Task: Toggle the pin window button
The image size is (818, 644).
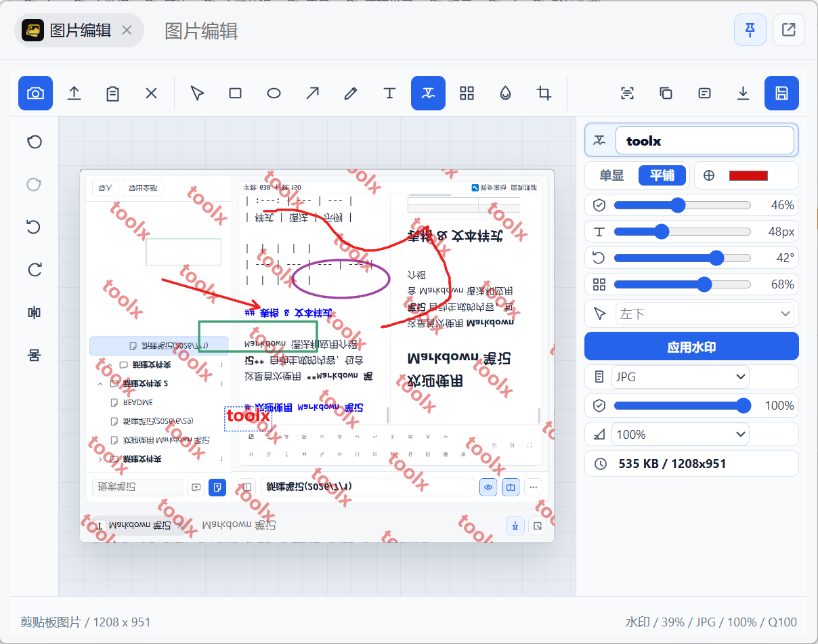Action: (x=750, y=30)
